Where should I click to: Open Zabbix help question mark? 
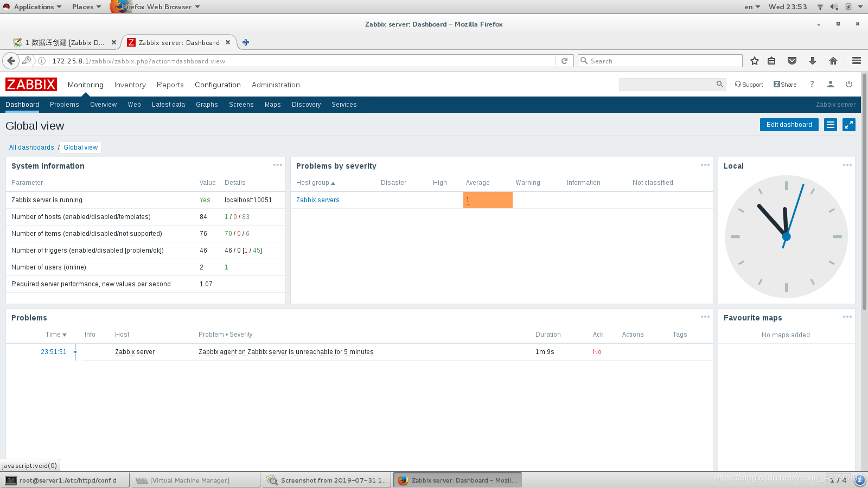[812, 84]
